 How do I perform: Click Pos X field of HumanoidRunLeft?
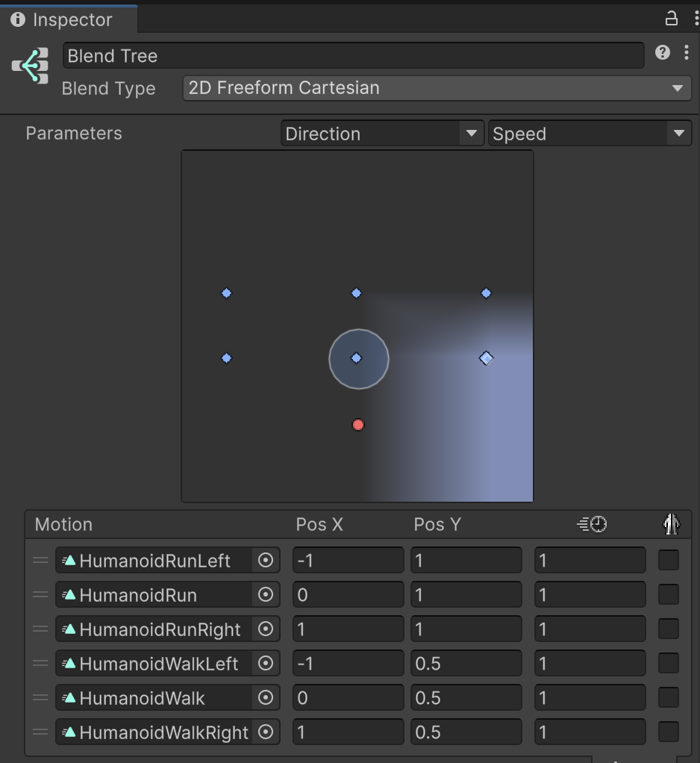point(348,560)
